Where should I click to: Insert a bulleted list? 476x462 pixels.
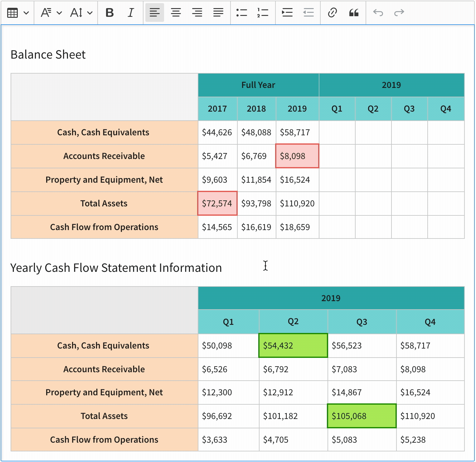242,12
